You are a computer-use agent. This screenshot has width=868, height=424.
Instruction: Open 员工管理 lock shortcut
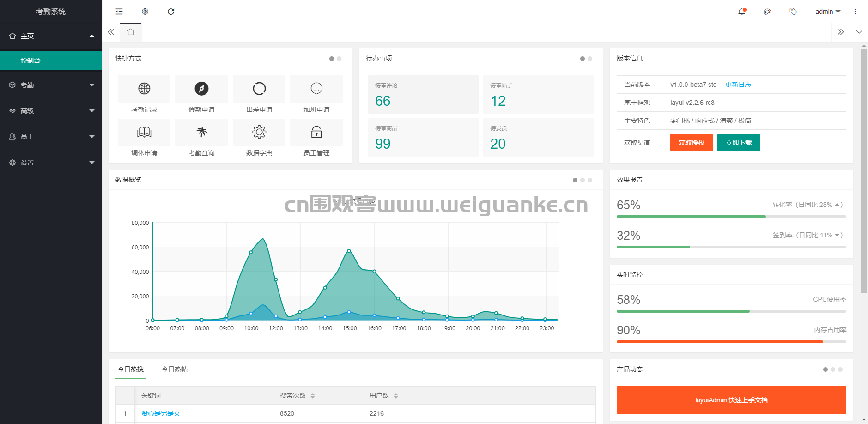pyautogui.click(x=316, y=139)
